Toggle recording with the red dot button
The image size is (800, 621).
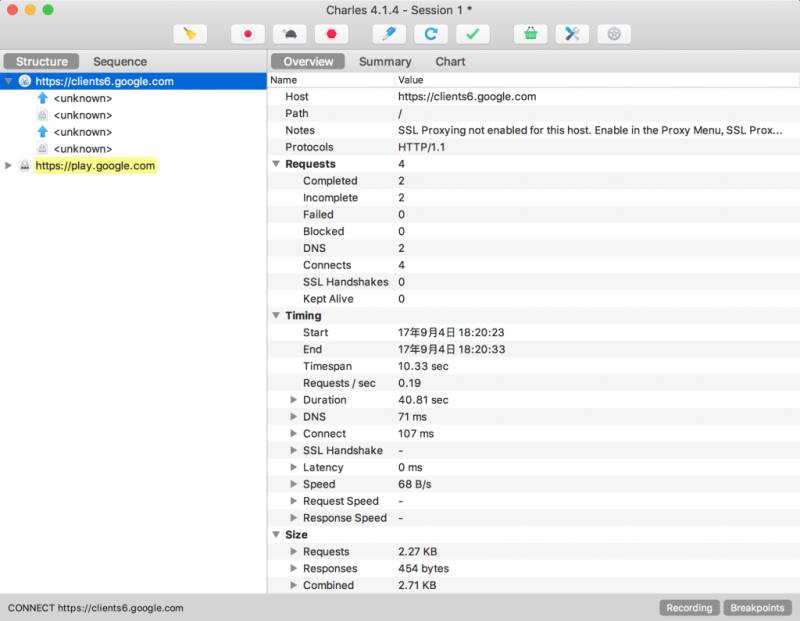click(247, 34)
